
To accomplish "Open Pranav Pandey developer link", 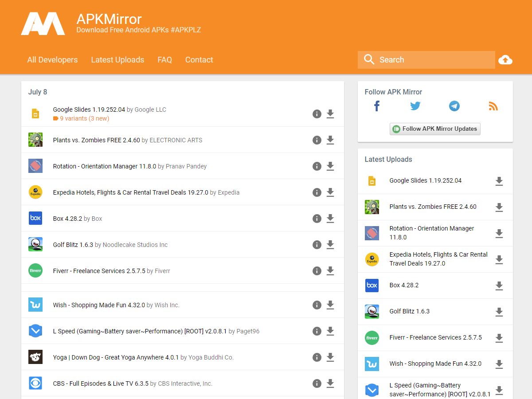I will pos(186,166).
